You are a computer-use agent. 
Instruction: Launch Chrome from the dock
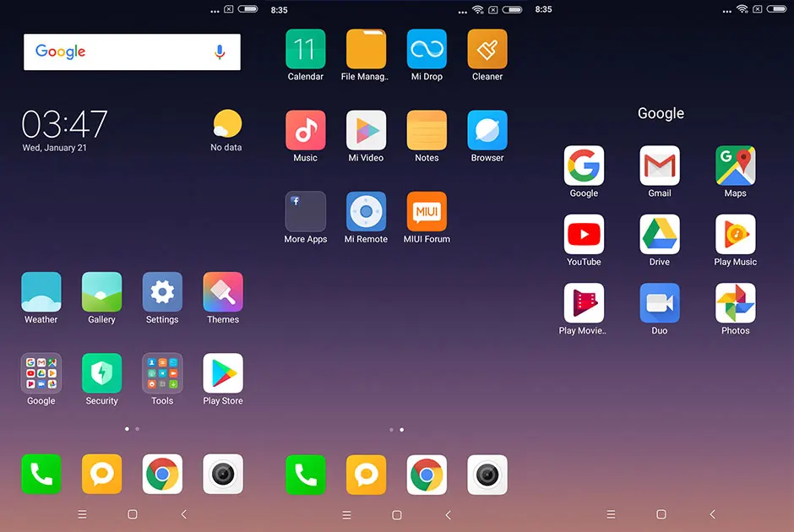tap(161, 475)
